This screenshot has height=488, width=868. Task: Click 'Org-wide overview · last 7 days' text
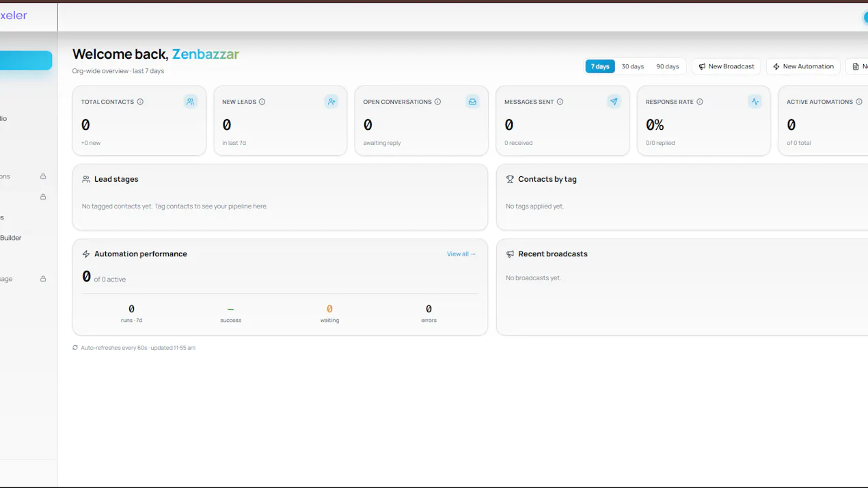[x=118, y=71]
